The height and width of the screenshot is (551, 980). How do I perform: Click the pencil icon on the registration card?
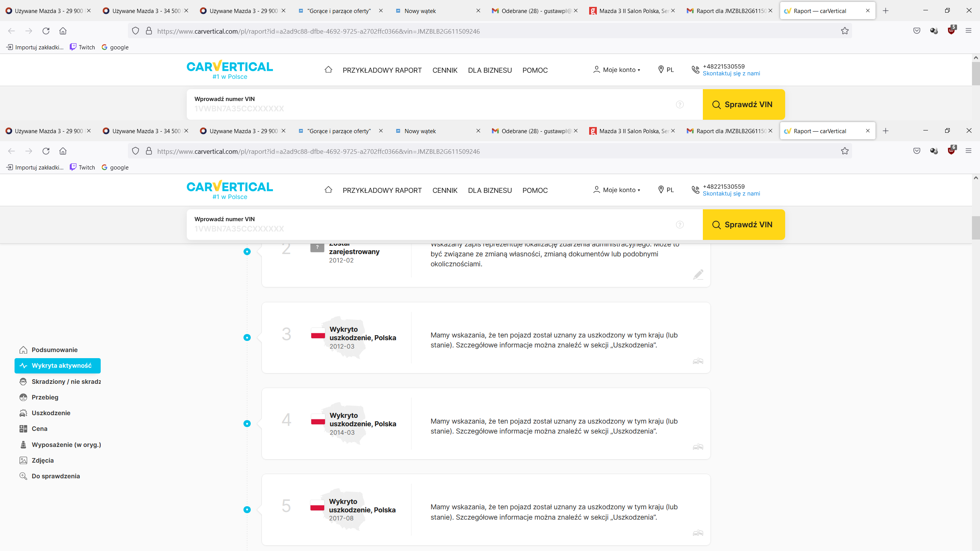coord(698,274)
